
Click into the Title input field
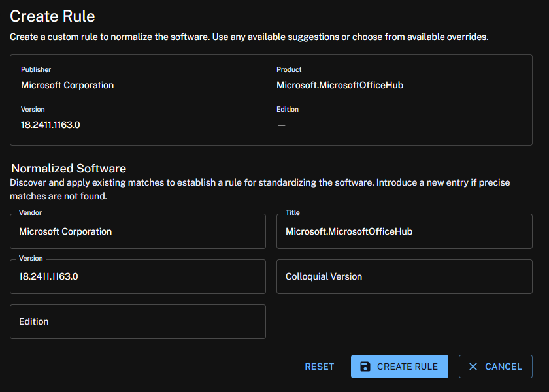pyautogui.click(x=404, y=232)
